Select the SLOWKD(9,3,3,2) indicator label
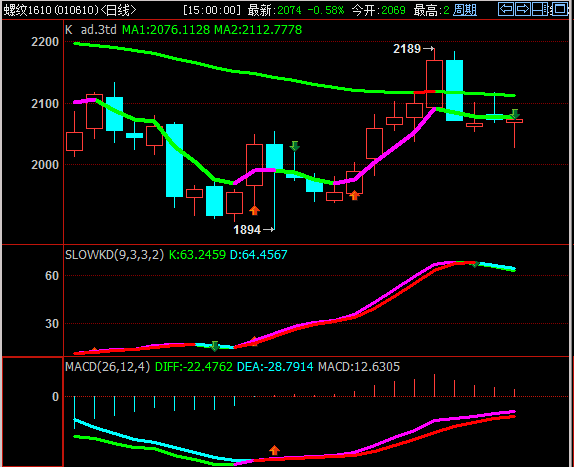The width and height of the screenshot is (574, 467). click(x=115, y=255)
